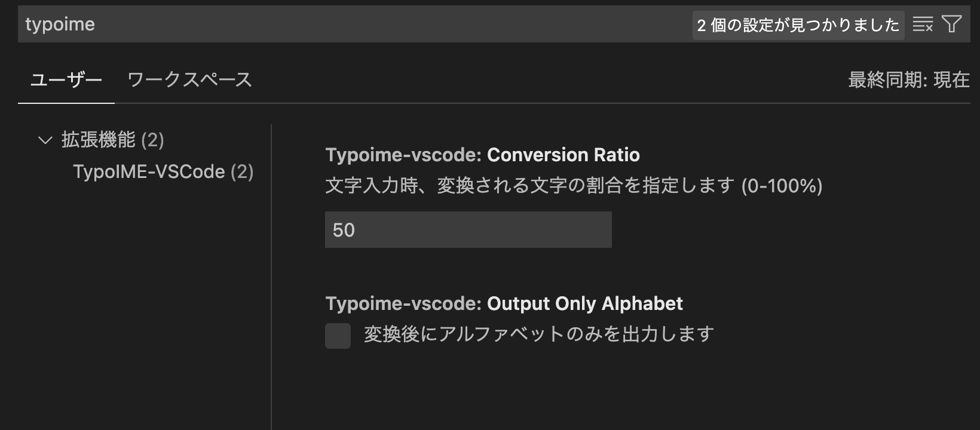
Task: Click the Conversion Ratio value field
Action: (468, 230)
